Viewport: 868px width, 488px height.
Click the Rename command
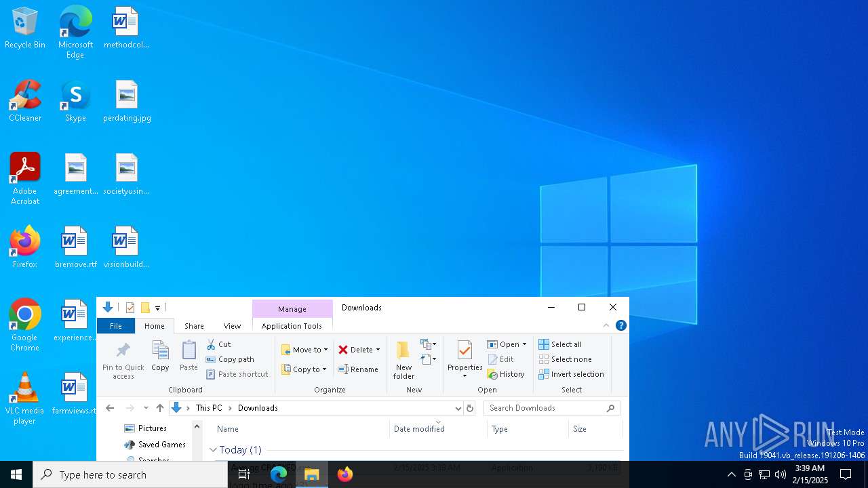(x=358, y=369)
